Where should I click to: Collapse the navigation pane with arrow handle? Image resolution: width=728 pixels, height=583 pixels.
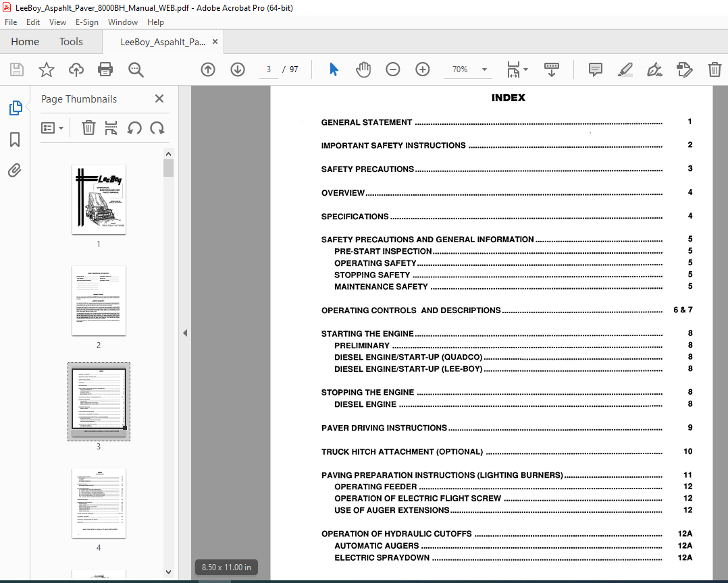185,333
